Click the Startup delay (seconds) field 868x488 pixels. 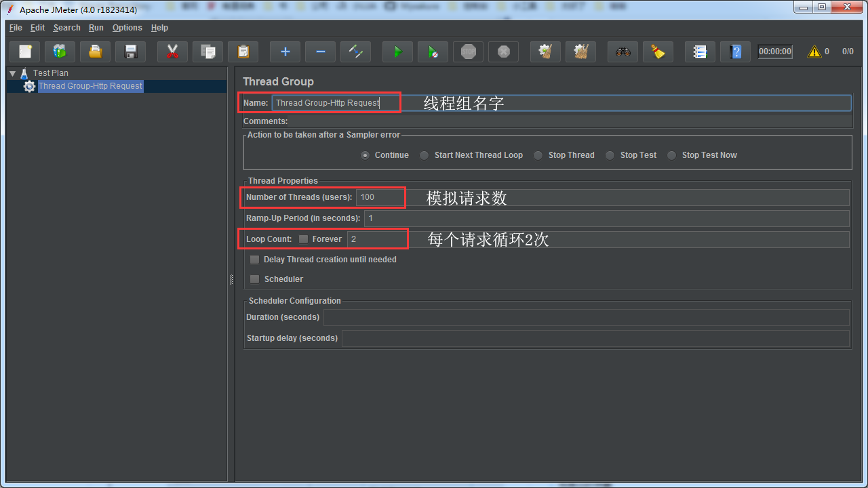(x=595, y=338)
